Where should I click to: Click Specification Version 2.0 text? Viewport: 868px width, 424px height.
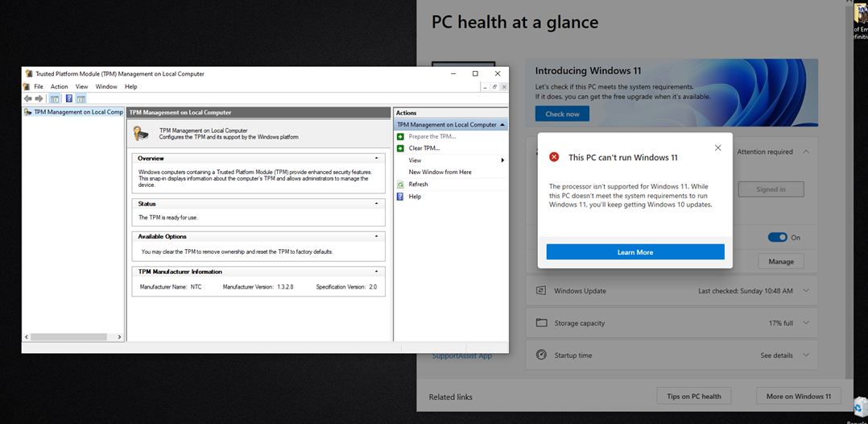tap(346, 287)
